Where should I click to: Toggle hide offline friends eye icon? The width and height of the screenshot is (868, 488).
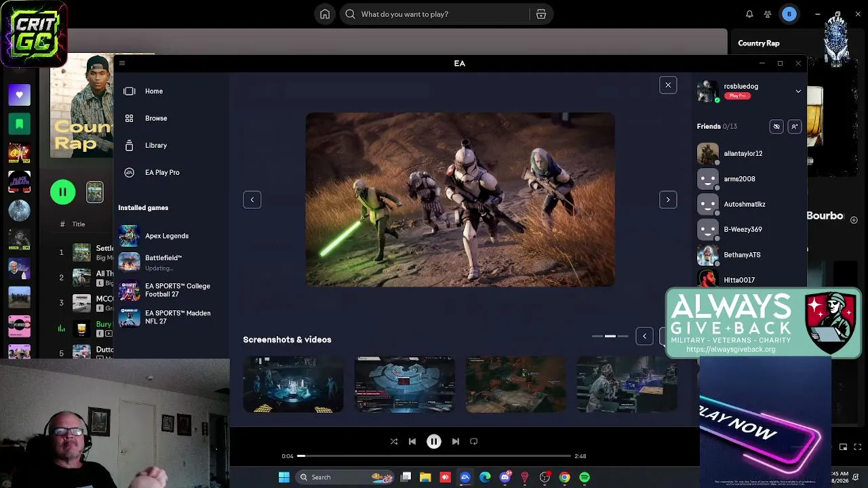point(776,126)
